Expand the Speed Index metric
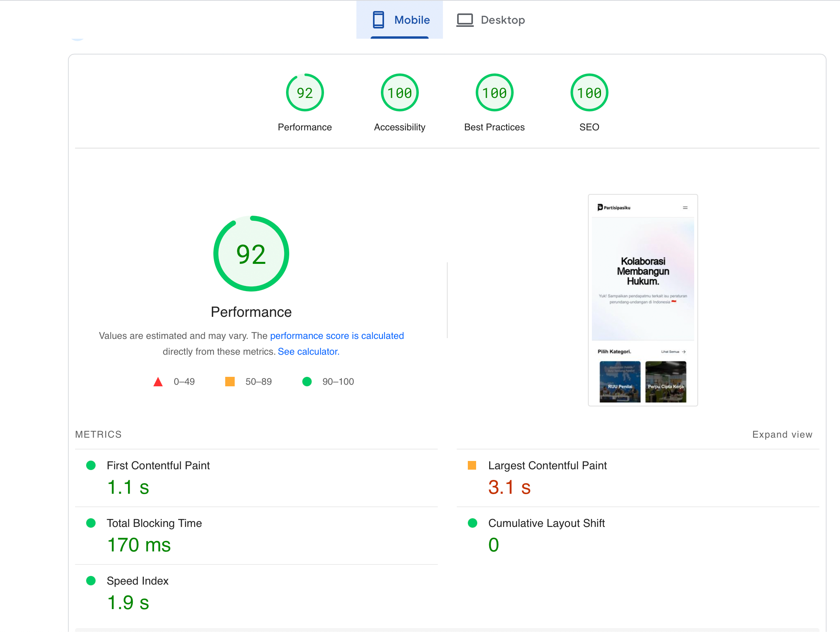The height and width of the screenshot is (632, 840). pos(137,581)
